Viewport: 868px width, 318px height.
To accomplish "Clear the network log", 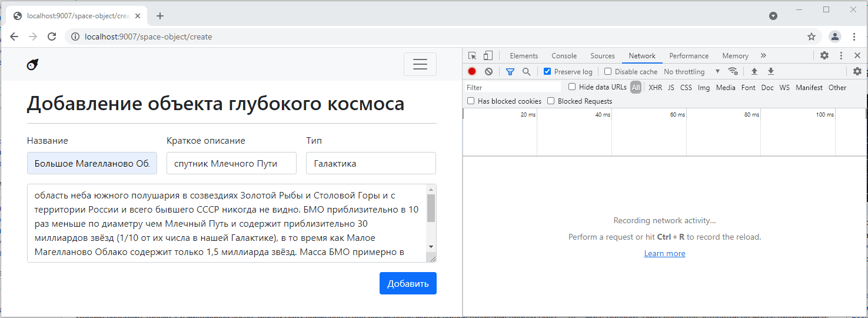I will 488,71.
